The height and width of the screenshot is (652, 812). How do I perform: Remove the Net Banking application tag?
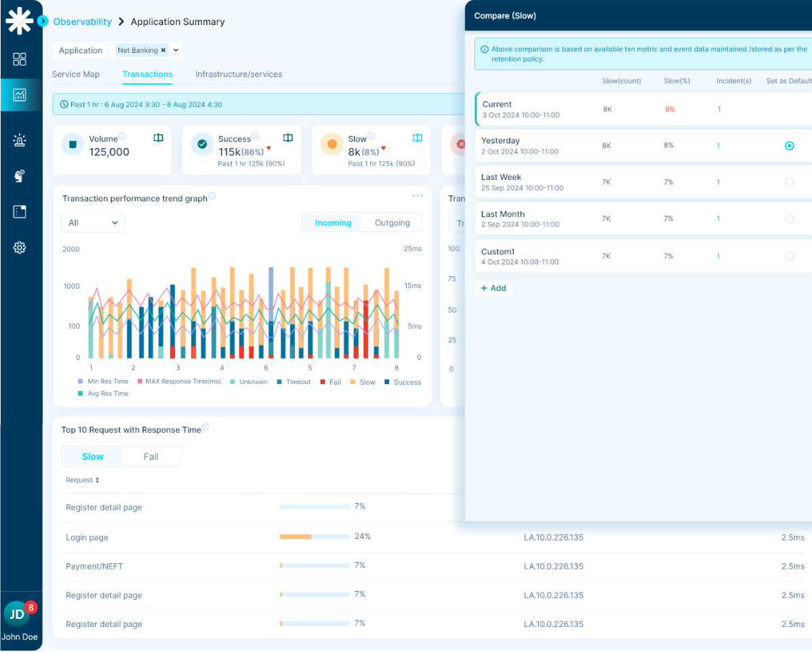[x=163, y=50]
